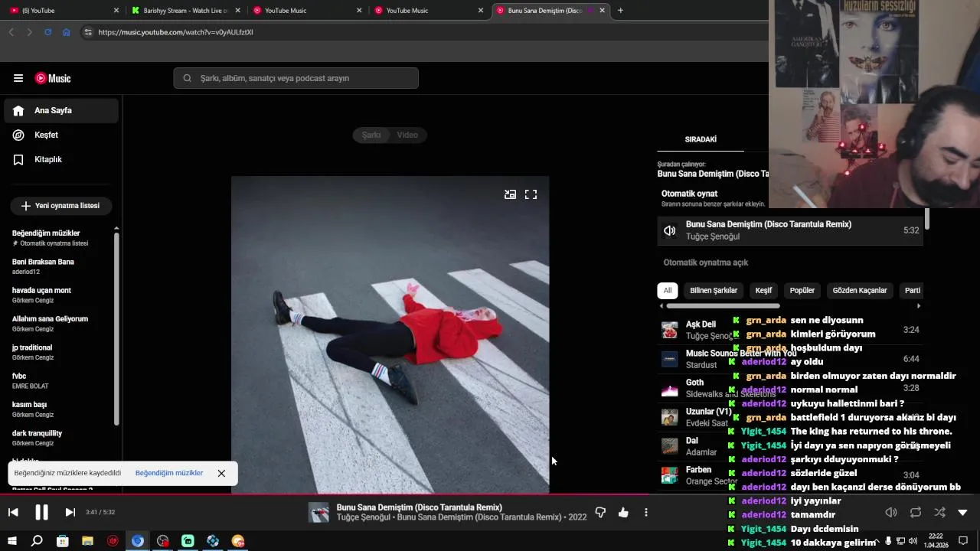Skip to the next track

coord(70,512)
